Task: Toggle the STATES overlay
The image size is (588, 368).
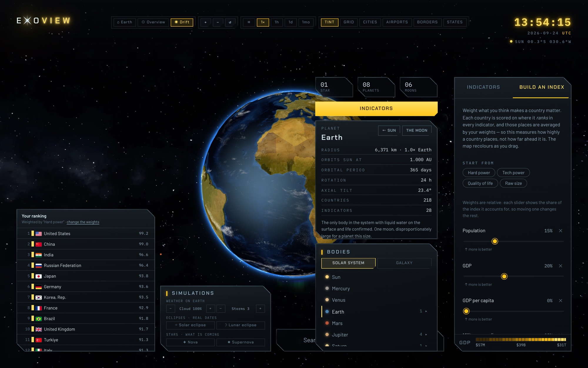Action: click(x=455, y=22)
